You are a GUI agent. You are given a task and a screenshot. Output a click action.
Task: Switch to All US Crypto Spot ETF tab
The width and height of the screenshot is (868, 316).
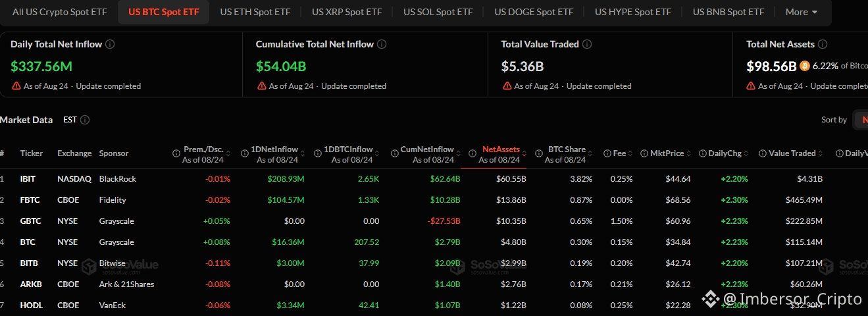tap(59, 12)
